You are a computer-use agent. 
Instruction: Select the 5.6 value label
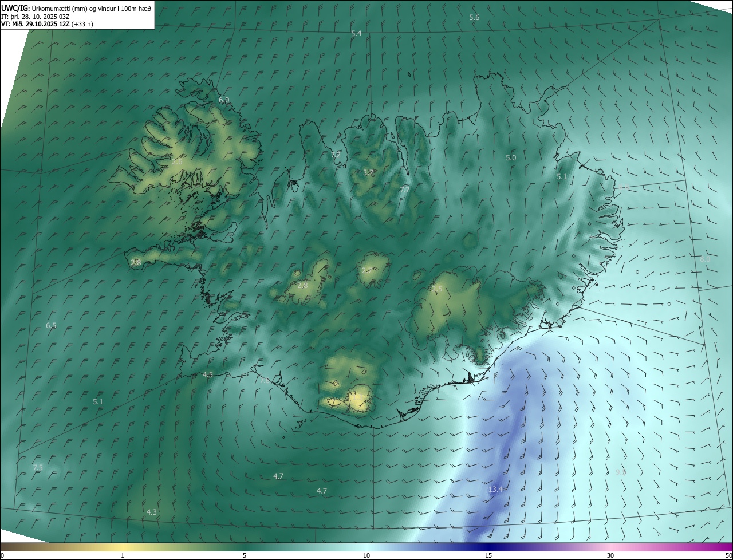pyautogui.click(x=474, y=18)
